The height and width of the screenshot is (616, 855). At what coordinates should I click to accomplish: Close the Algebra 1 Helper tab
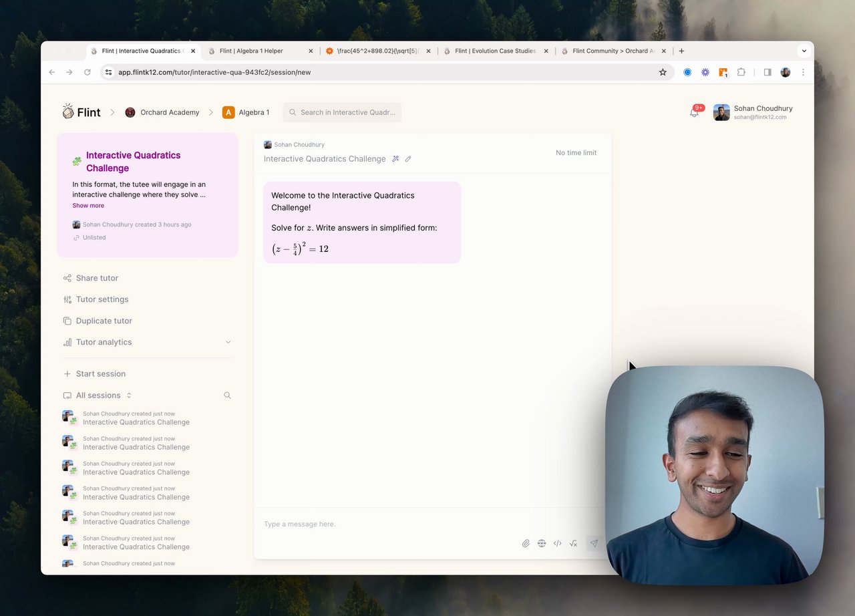[x=311, y=51]
